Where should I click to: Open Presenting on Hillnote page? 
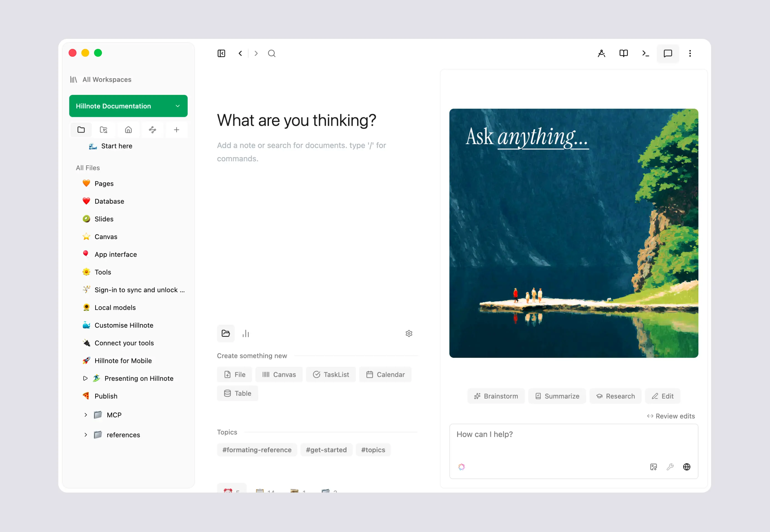tap(133, 378)
